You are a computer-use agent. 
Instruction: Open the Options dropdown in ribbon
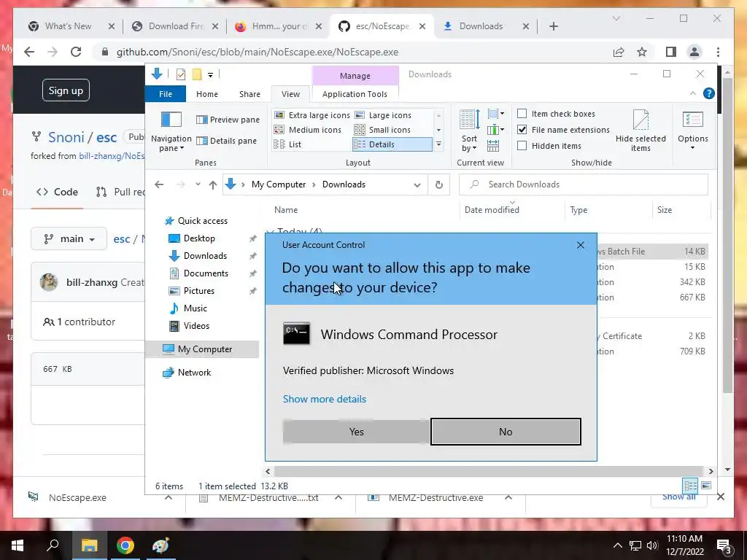(x=693, y=131)
